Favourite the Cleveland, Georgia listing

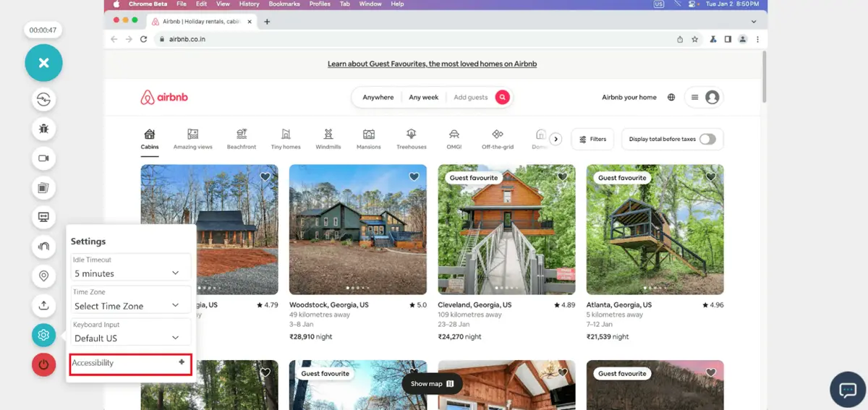coord(562,176)
